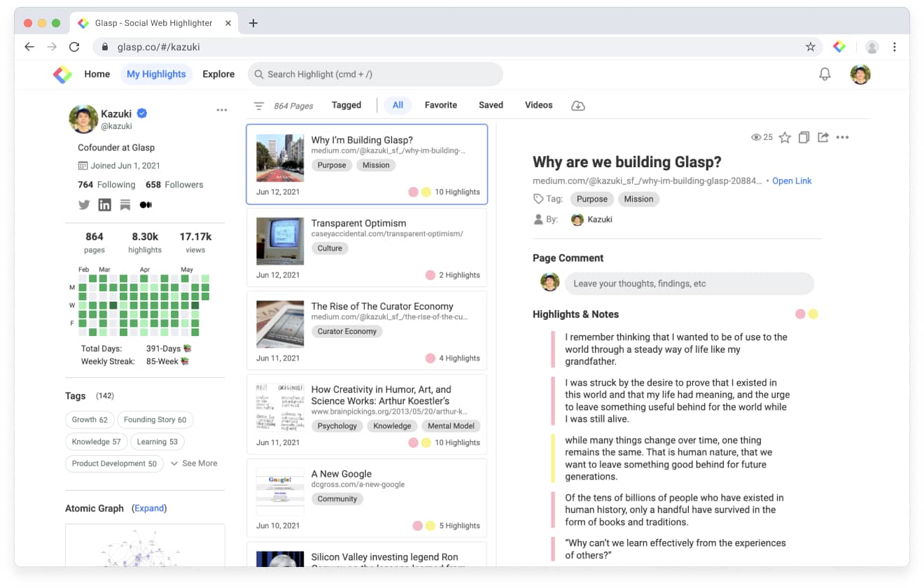Select the All filter
924x588 pixels.
pyautogui.click(x=398, y=105)
